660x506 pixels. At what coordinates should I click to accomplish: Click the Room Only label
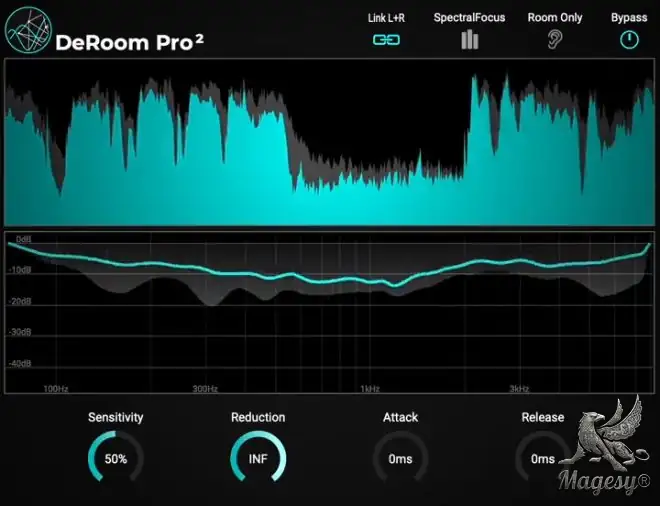point(555,18)
